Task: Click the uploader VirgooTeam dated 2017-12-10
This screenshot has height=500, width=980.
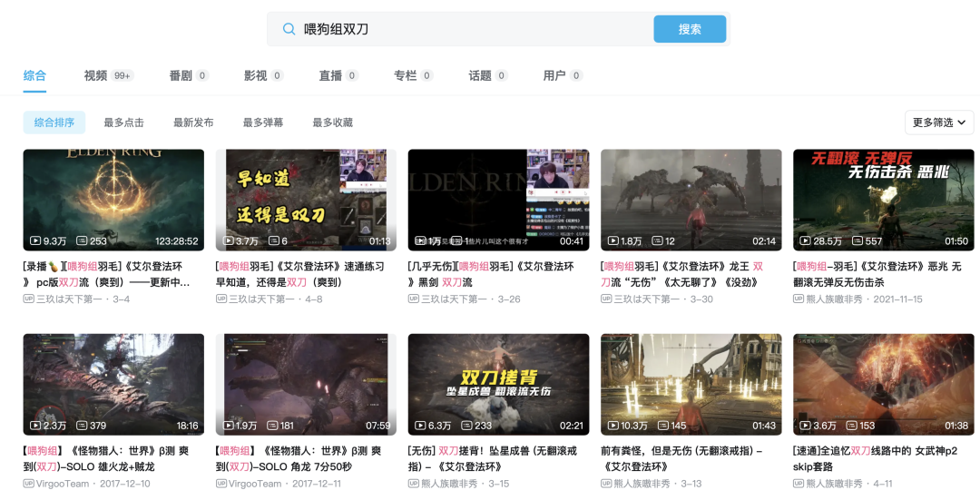Action: pos(63,483)
